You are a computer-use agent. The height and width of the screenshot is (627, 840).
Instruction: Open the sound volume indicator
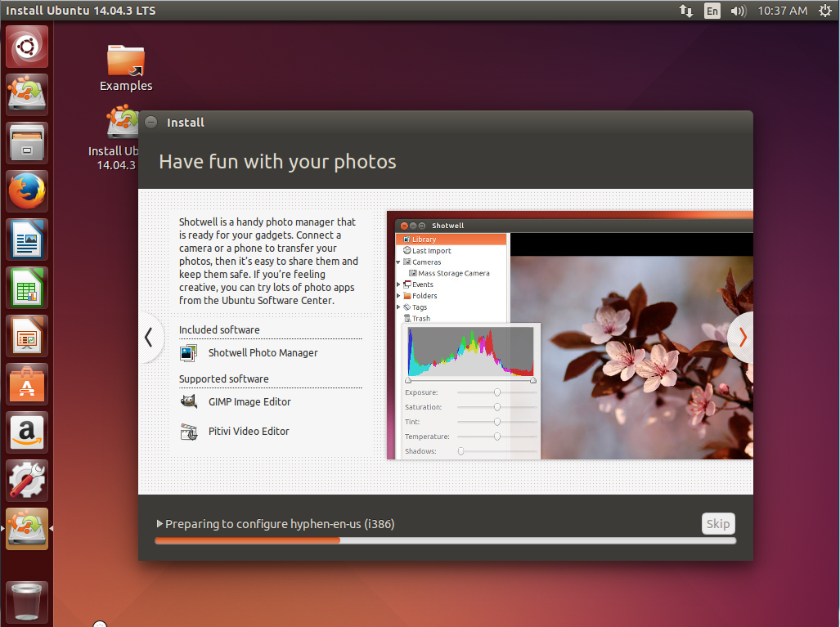coord(739,11)
